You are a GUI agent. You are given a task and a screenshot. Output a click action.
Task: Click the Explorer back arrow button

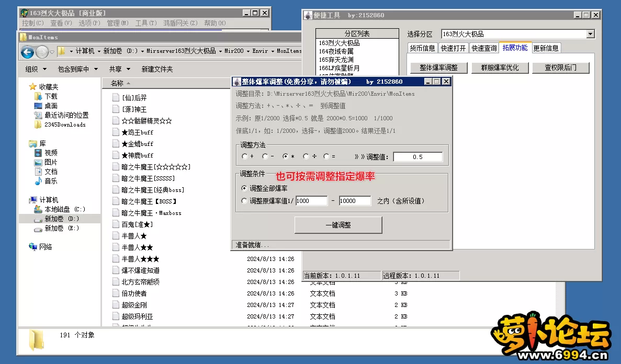pyautogui.click(x=27, y=51)
